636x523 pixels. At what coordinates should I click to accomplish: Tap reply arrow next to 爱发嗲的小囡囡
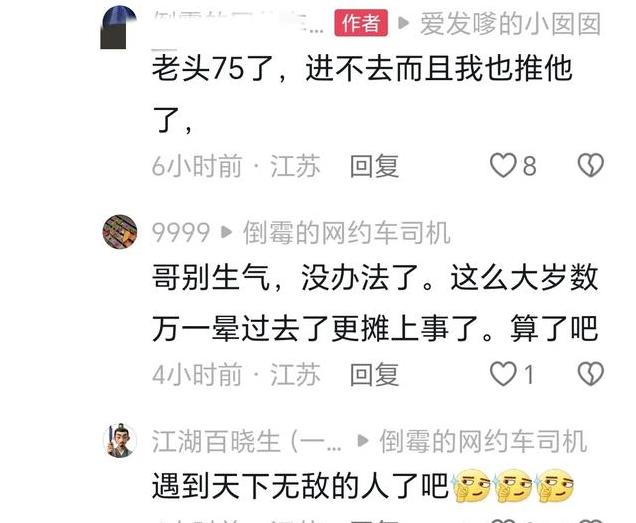point(403,24)
